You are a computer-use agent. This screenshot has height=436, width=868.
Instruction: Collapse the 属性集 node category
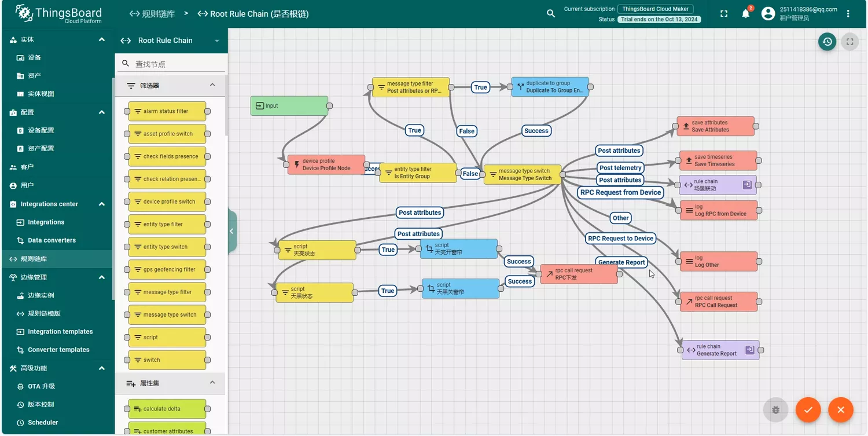point(212,383)
